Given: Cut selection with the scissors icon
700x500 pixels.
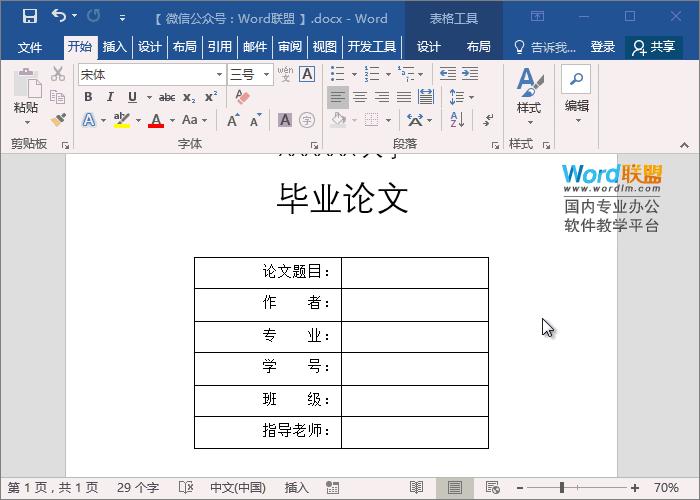Looking at the screenshot, I should [x=58, y=74].
